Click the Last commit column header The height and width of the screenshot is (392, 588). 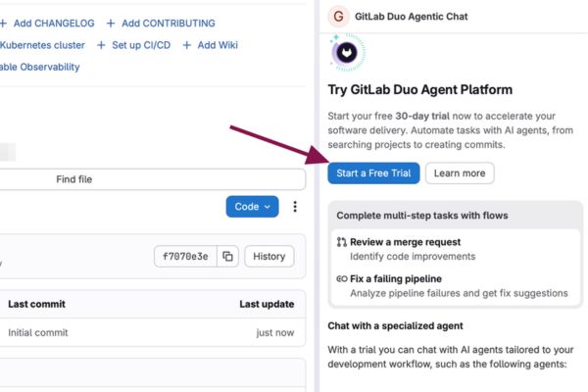(x=36, y=304)
